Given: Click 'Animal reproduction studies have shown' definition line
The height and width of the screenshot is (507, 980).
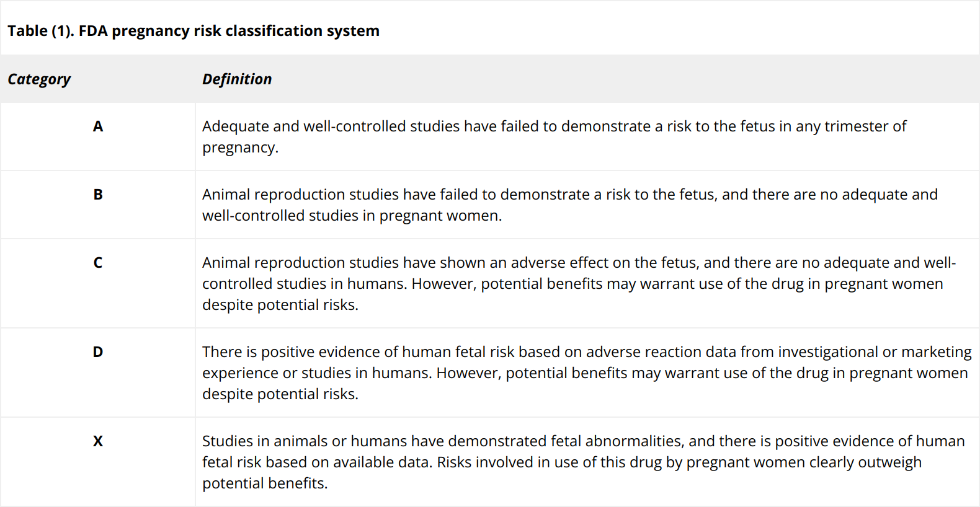Looking at the screenshot, I should tap(579, 263).
